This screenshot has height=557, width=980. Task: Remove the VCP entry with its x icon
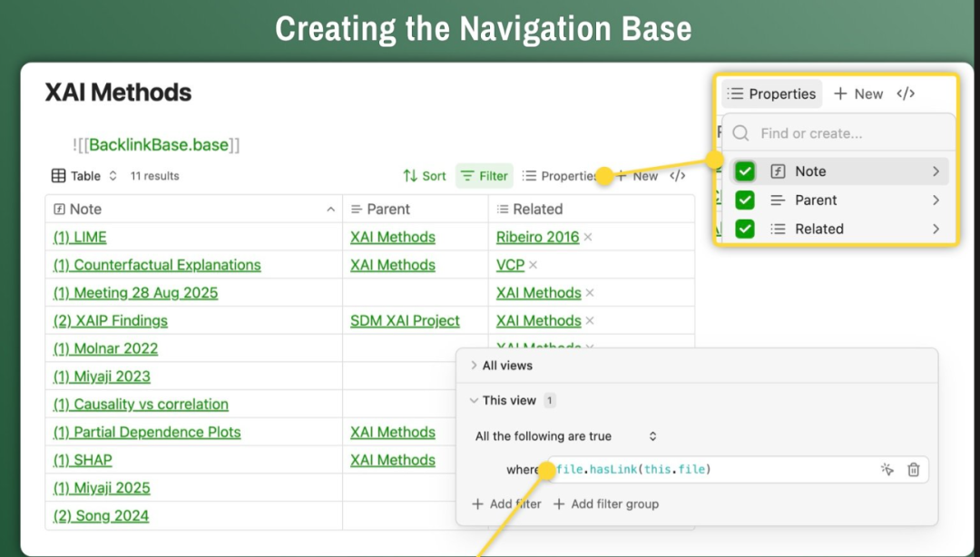point(534,265)
